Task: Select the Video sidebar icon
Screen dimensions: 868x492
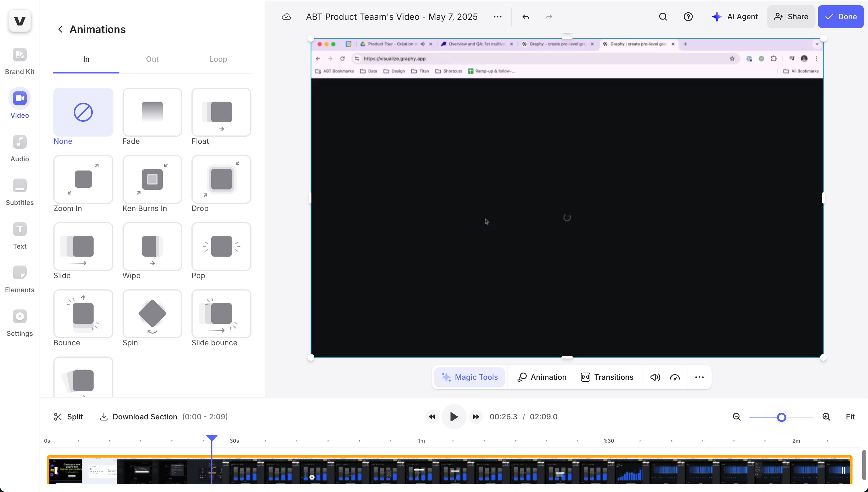Action: [x=20, y=98]
